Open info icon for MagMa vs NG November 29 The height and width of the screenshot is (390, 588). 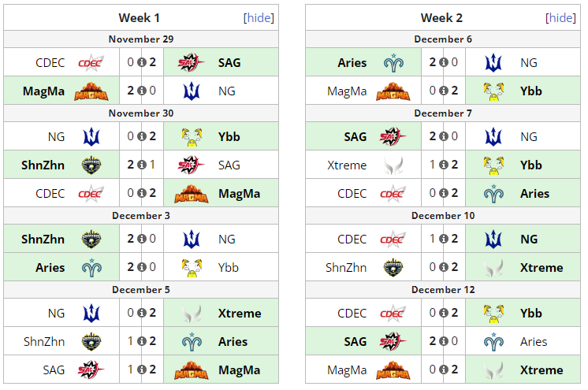(141, 91)
